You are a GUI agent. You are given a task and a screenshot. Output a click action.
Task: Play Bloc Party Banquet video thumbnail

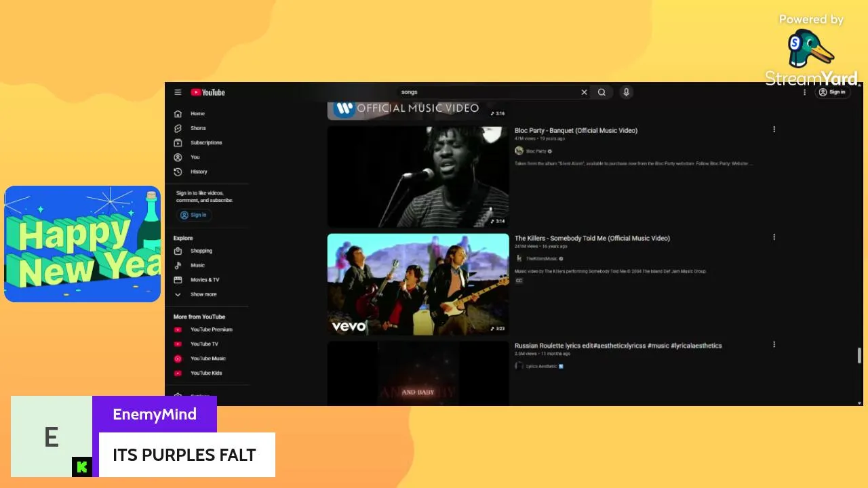click(418, 177)
